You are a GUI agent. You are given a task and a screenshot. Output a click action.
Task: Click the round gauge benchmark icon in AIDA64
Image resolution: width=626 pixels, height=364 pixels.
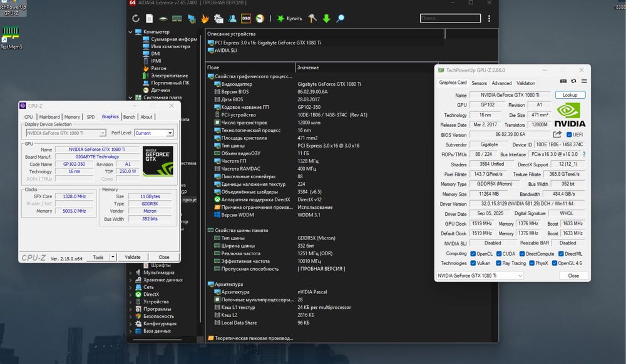(x=260, y=18)
